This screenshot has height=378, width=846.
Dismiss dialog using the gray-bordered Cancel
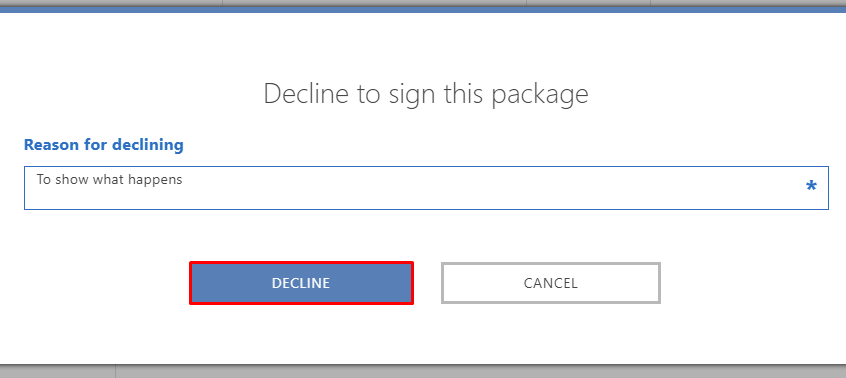coord(551,283)
